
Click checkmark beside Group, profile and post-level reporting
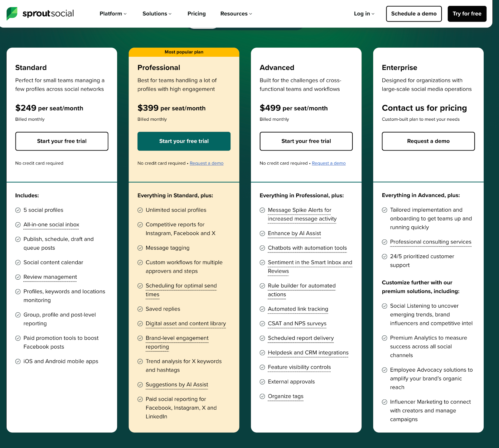tap(18, 315)
